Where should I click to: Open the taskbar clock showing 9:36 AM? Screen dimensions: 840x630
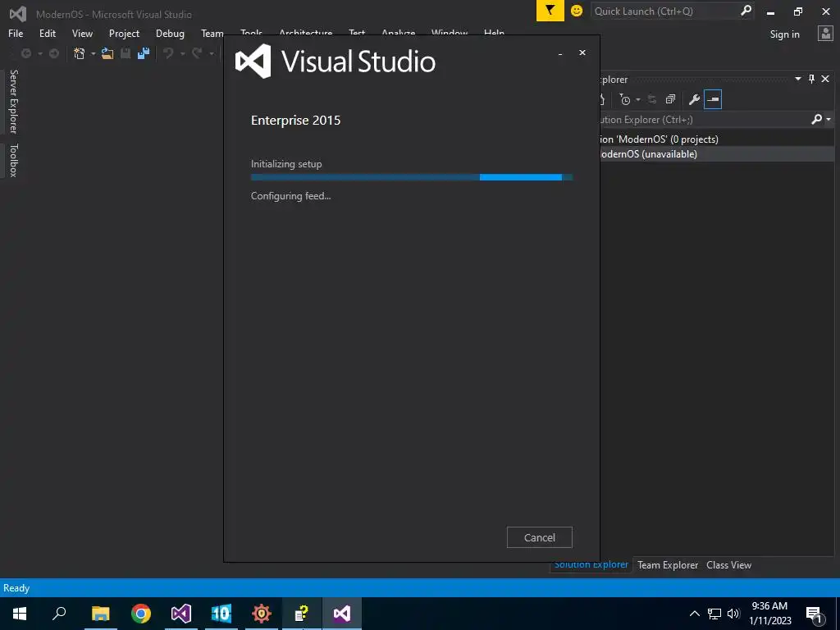769,614
